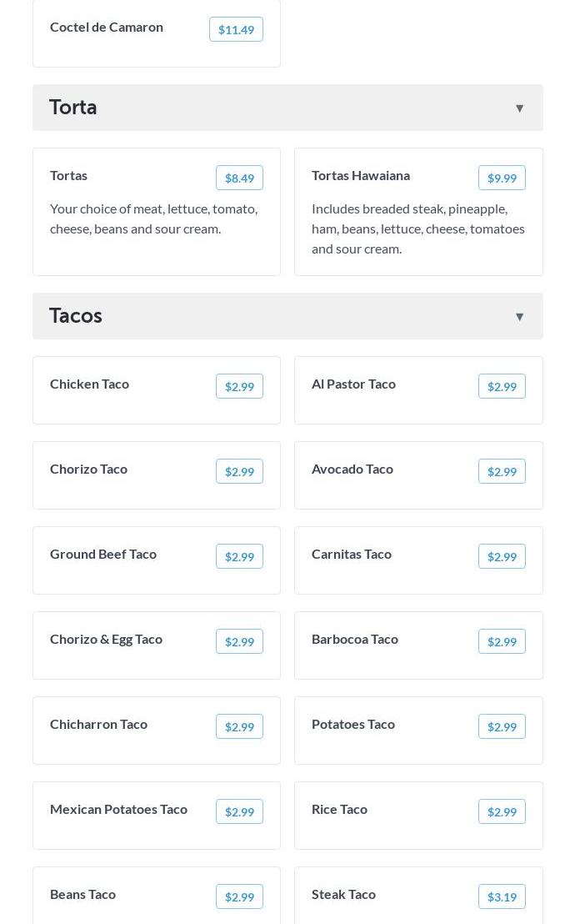Image resolution: width=575 pixels, height=924 pixels.
Task: Choose the Chorizo Taco price button
Action: point(239,472)
